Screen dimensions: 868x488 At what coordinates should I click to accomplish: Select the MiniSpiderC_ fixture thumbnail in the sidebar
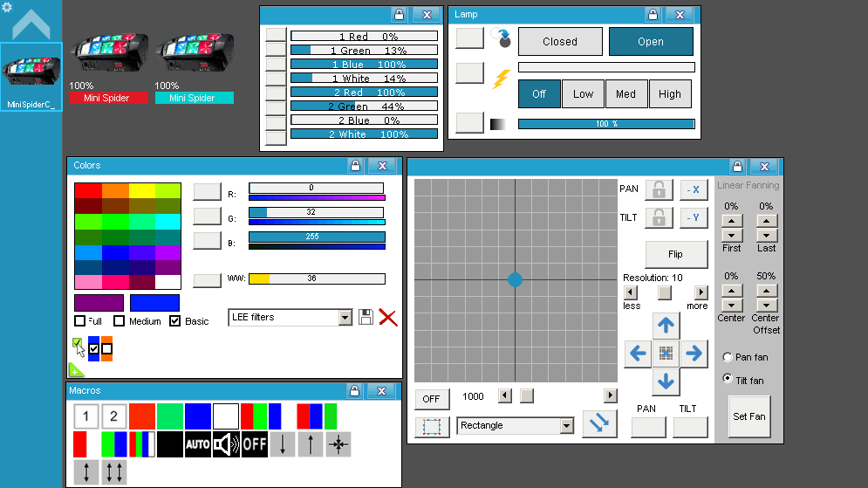click(x=31, y=77)
